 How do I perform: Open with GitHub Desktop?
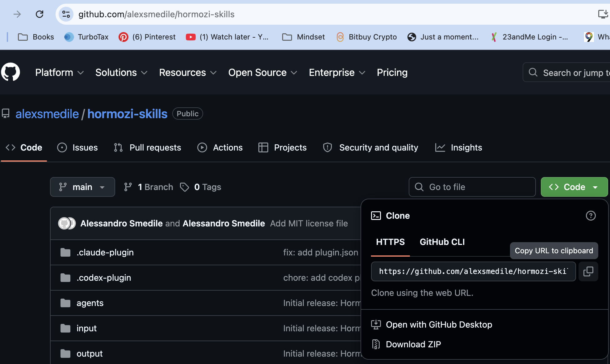point(432,325)
